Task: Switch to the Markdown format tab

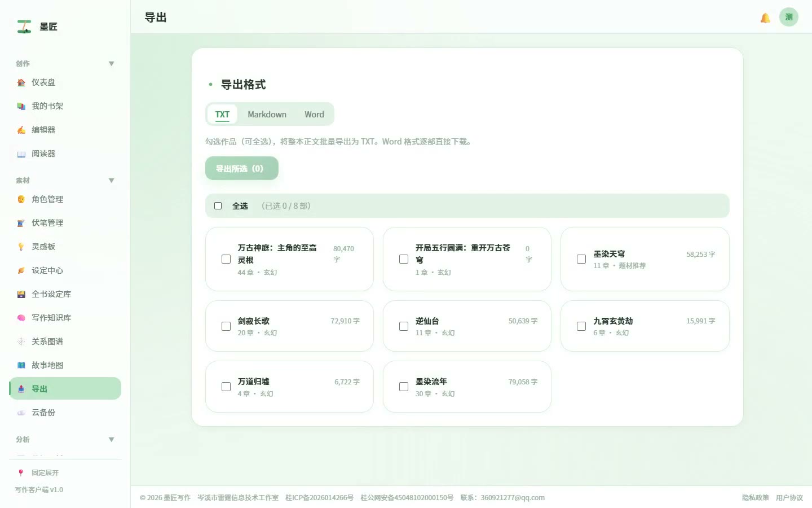Action: [267, 114]
